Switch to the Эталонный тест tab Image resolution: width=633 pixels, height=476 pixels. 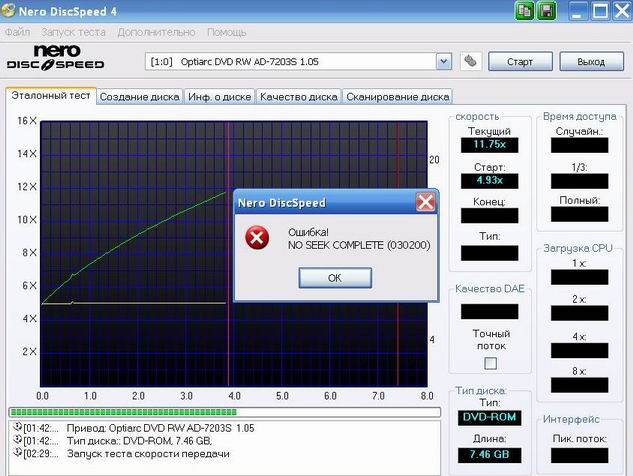click(51, 96)
